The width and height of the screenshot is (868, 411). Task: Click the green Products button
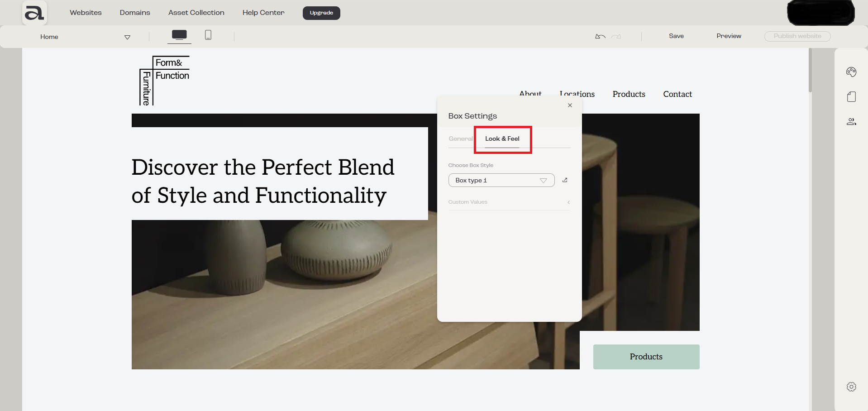(646, 357)
